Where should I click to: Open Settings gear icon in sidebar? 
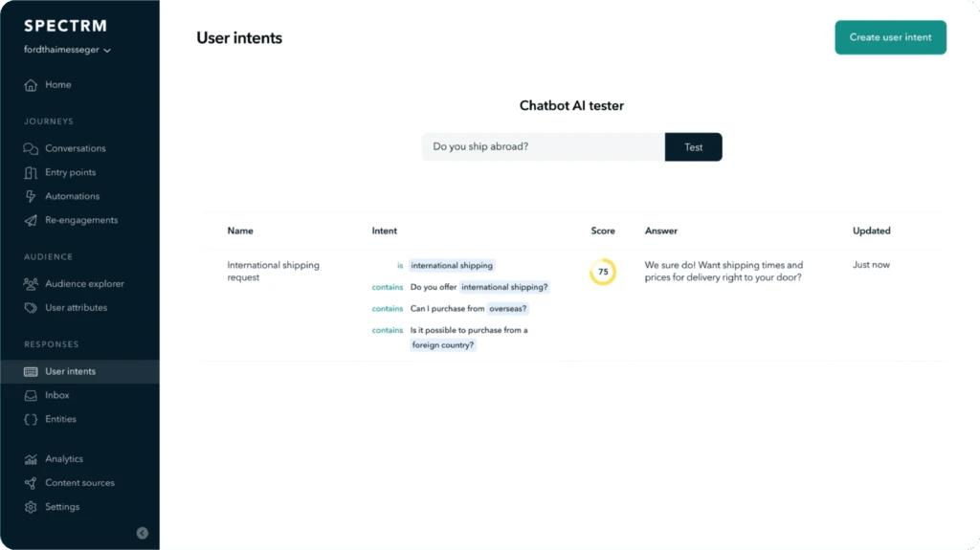(x=31, y=507)
